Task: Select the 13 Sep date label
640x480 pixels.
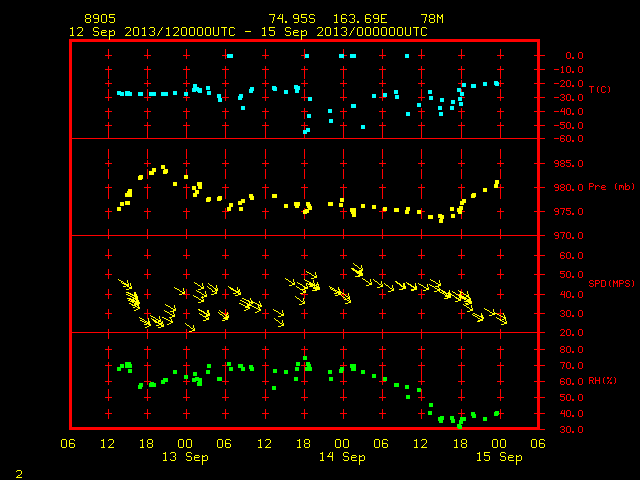Action: [185, 457]
